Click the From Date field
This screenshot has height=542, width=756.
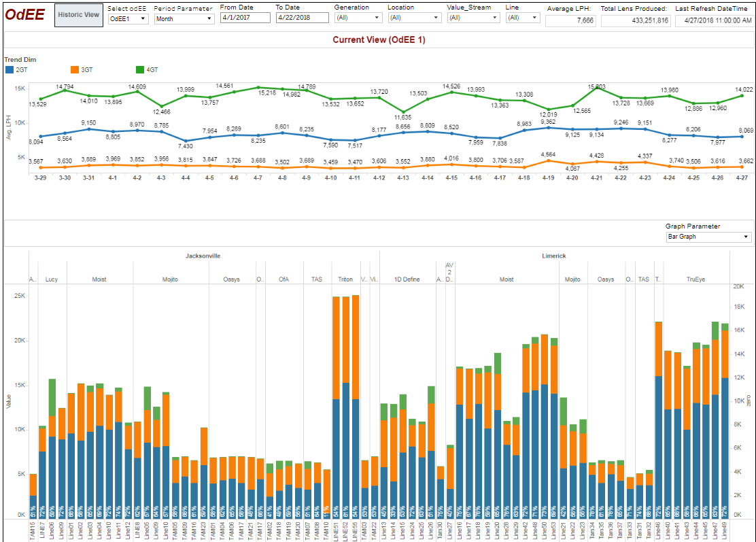click(x=245, y=18)
